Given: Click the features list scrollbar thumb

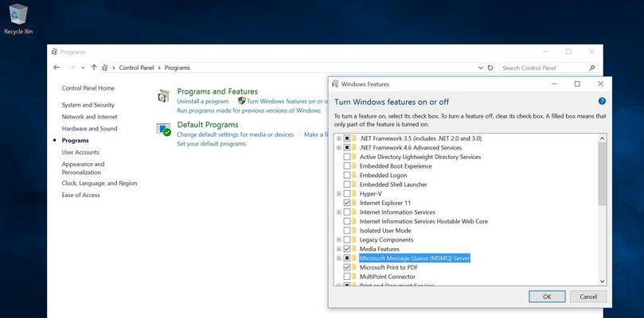Looking at the screenshot, I should [602, 173].
